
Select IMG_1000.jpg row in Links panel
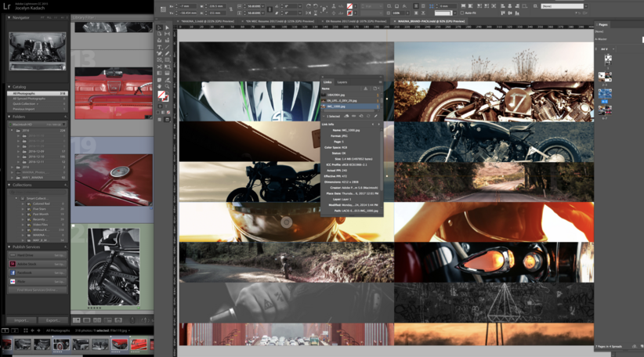(x=351, y=106)
